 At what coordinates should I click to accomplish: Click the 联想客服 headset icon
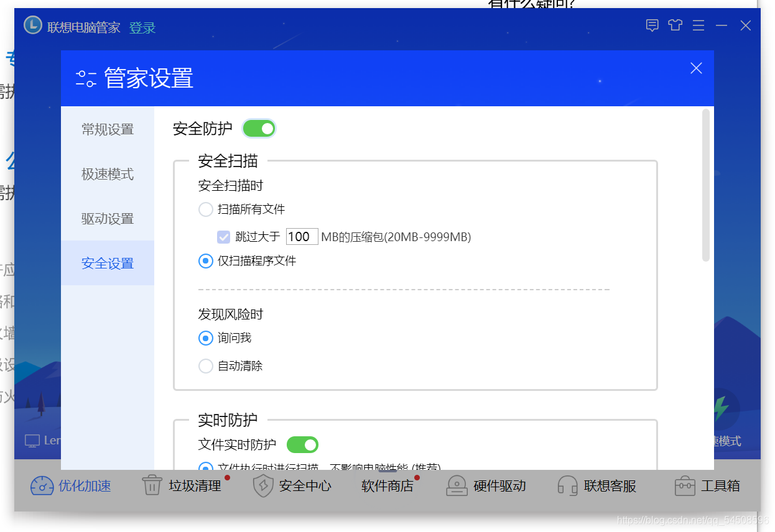tap(567, 486)
